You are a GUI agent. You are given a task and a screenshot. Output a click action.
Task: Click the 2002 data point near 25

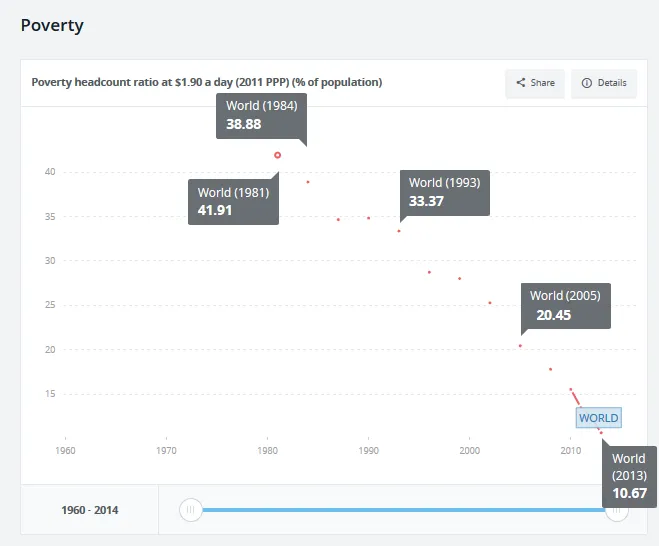[490, 303]
